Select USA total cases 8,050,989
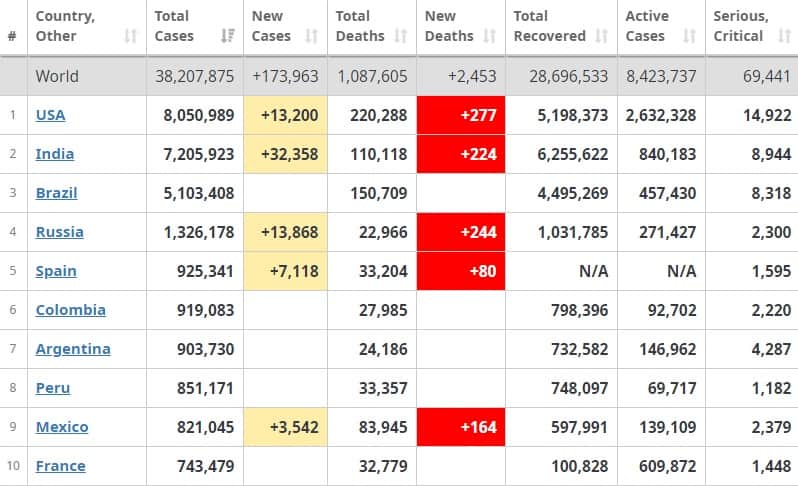Viewport: 798px width, 486px height. pyautogui.click(x=199, y=115)
